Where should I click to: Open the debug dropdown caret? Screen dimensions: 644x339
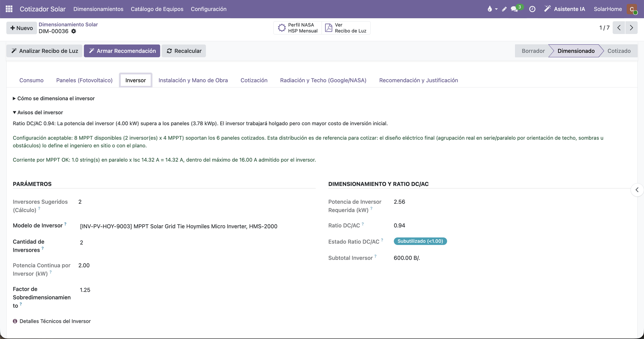[x=496, y=9]
